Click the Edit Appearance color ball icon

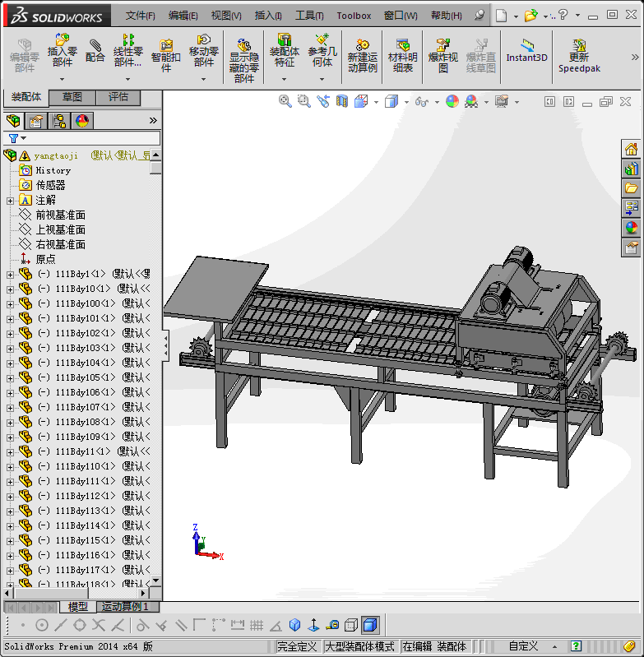tap(452, 101)
